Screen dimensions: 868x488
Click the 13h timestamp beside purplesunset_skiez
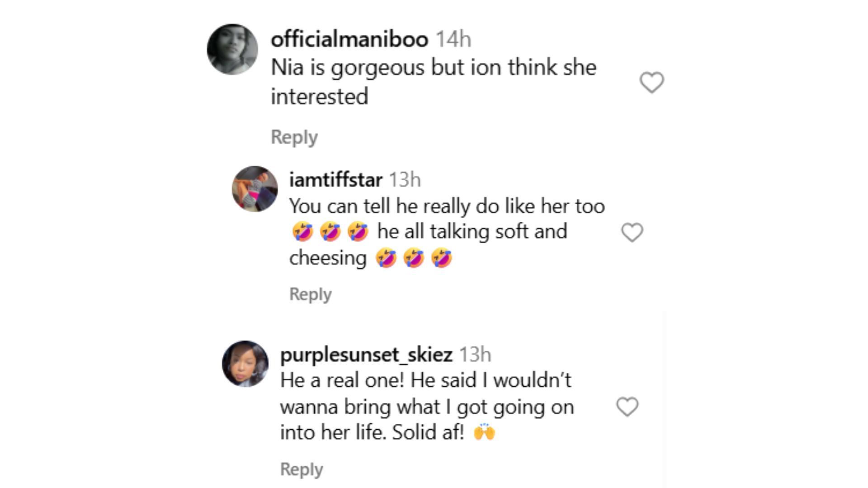475,355
